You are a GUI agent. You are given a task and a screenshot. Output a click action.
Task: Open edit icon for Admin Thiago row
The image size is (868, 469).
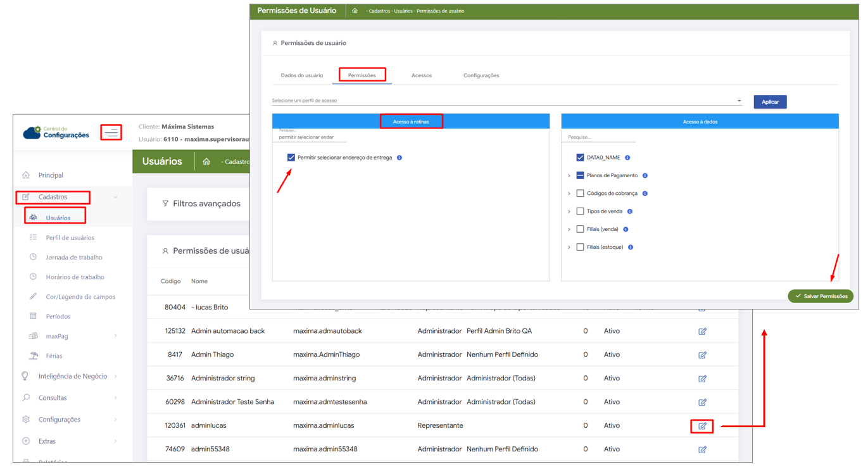click(702, 355)
